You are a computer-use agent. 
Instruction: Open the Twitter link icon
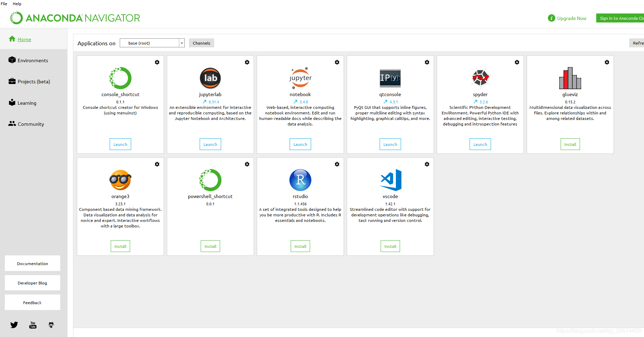(x=14, y=325)
